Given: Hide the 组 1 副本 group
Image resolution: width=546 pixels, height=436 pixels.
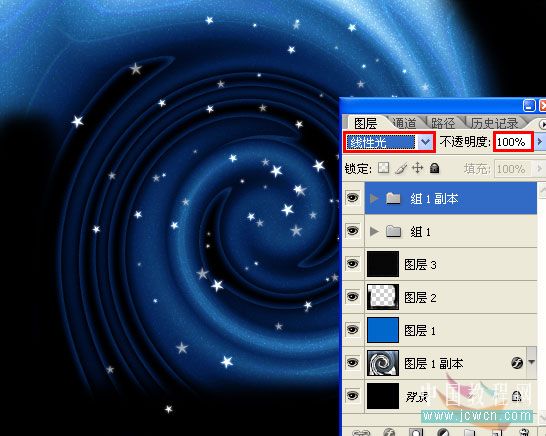Looking at the screenshot, I should point(352,198).
